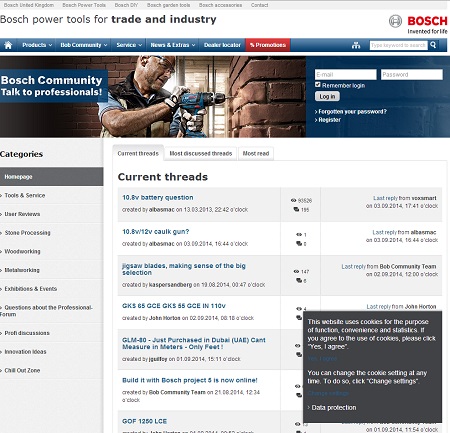Open the % Promotions menu item
The height and width of the screenshot is (433, 450).
click(268, 45)
